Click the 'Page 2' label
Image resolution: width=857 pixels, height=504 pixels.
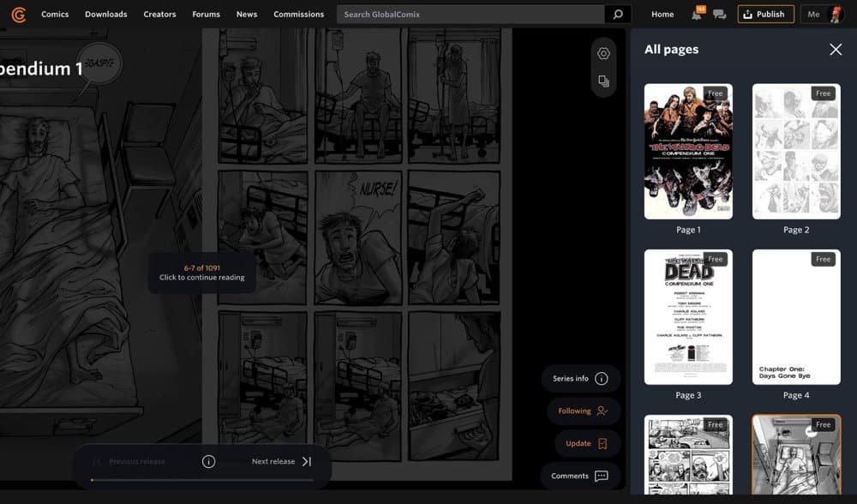click(x=796, y=230)
